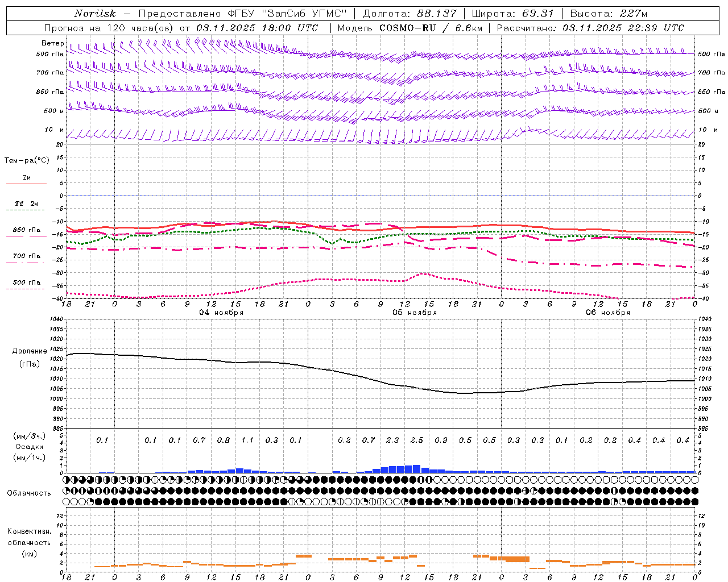728x582 pixels.
Task: Click the 'Широта: 69.31' header field
Action: coord(512,14)
